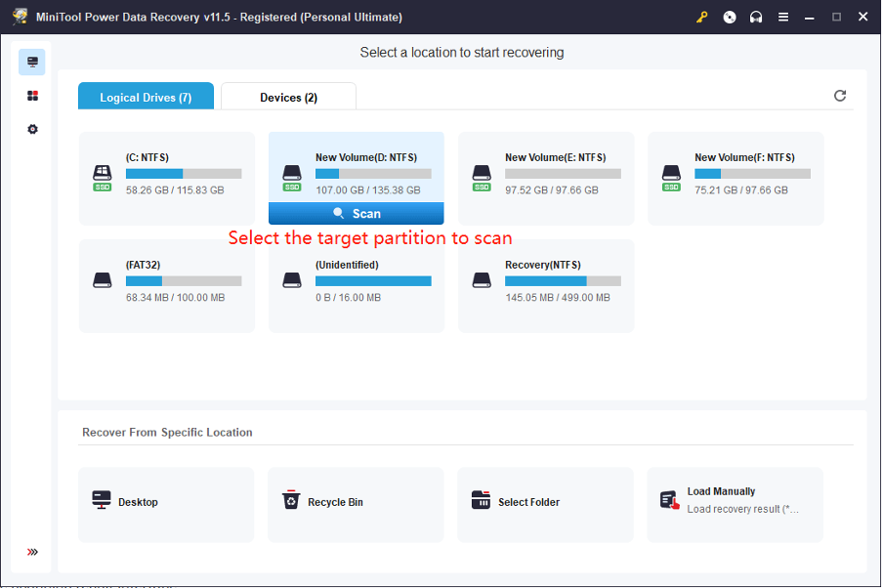Expand the sidebar with the chevron arrows
883x588 pixels.
(x=32, y=552)
